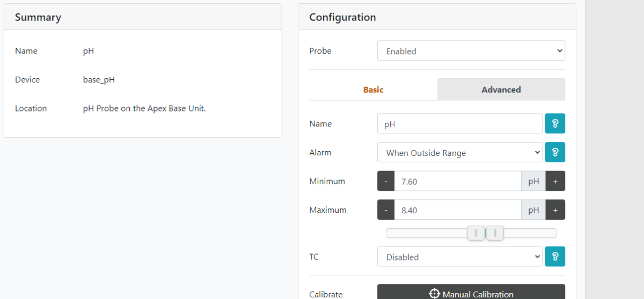Click the pH unit label beside Minimum
This screenshot has height=299, width=644.
[533, 181]
